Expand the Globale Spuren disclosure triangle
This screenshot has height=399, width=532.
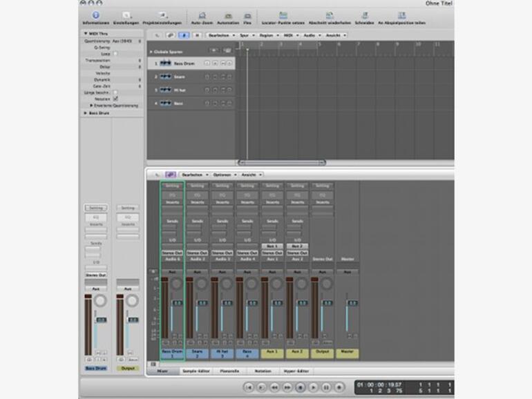tap(151, 51)
